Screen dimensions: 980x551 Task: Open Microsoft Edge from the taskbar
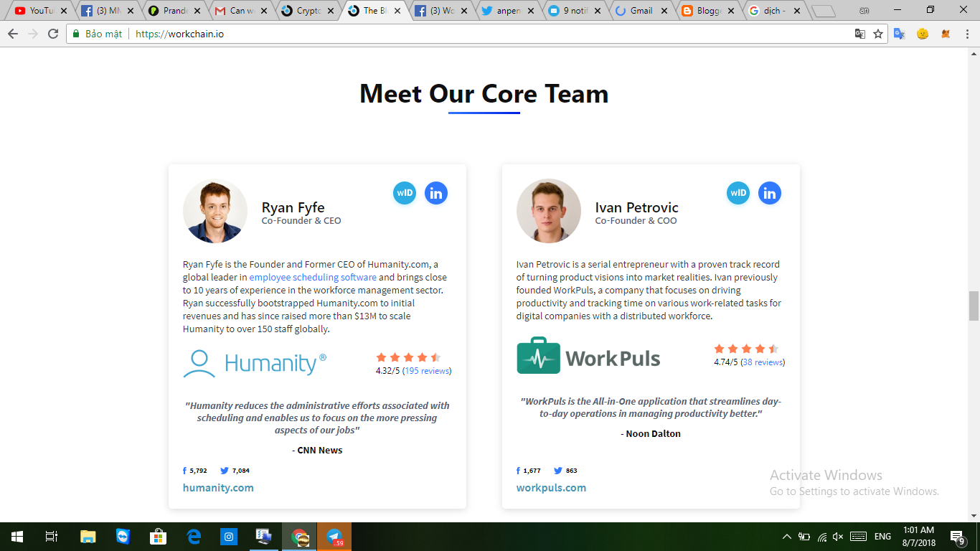coord(193,537)
